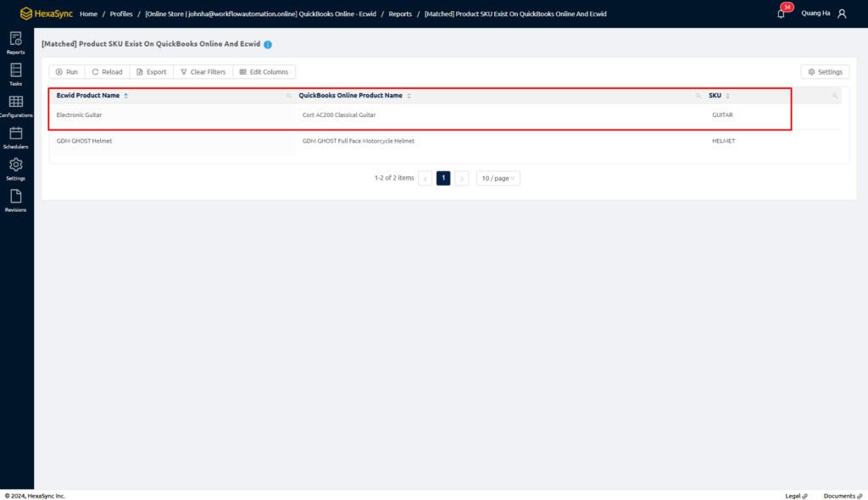This screenshot has height=500, width=868.
Task: Sort by SKU column
Action: pos(727,96)
